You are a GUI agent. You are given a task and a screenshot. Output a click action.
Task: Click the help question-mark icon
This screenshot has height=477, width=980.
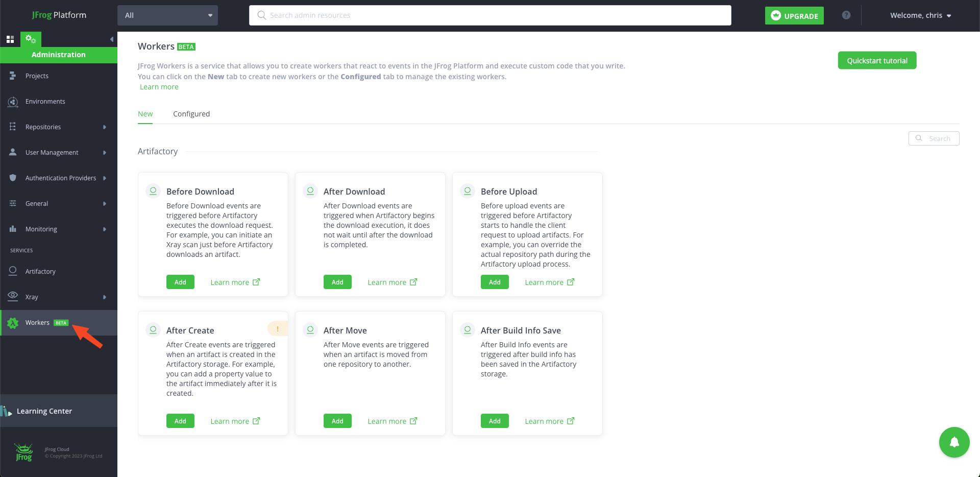coord(846,15)
